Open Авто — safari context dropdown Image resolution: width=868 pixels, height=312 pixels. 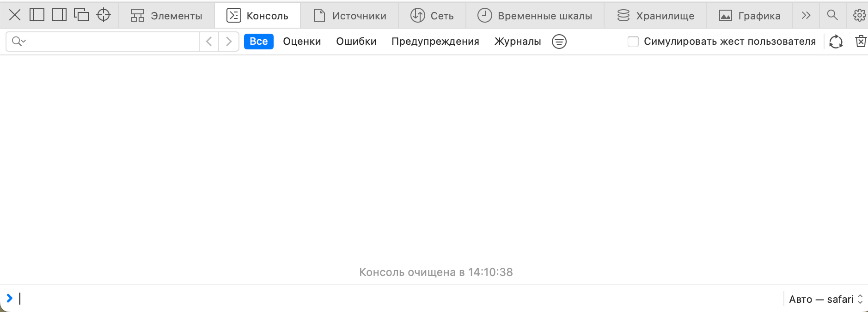(825, 299)
